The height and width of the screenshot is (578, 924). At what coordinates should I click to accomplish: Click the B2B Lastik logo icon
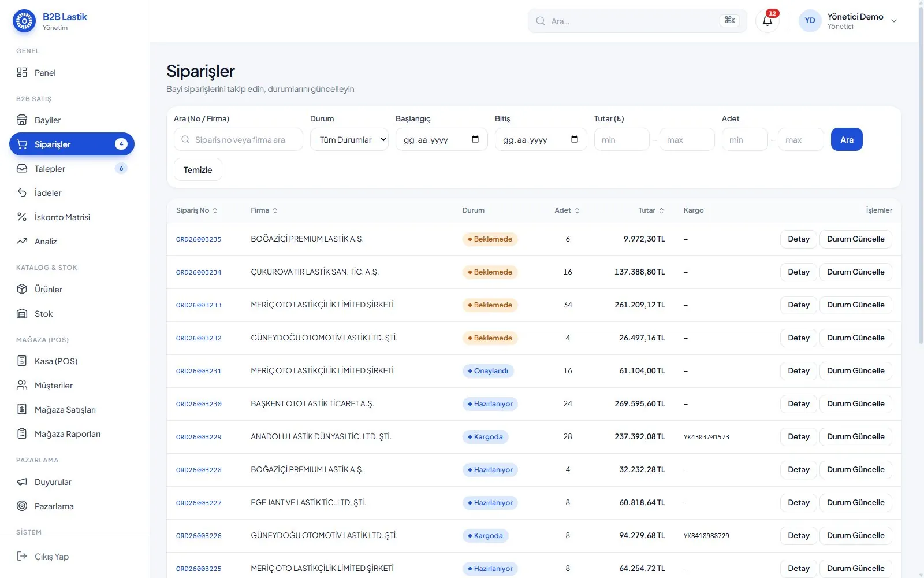pos(24,21)
